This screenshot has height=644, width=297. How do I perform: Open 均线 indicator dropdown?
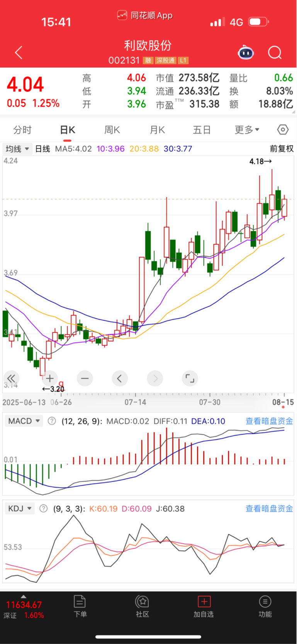[x=17, y=149]
